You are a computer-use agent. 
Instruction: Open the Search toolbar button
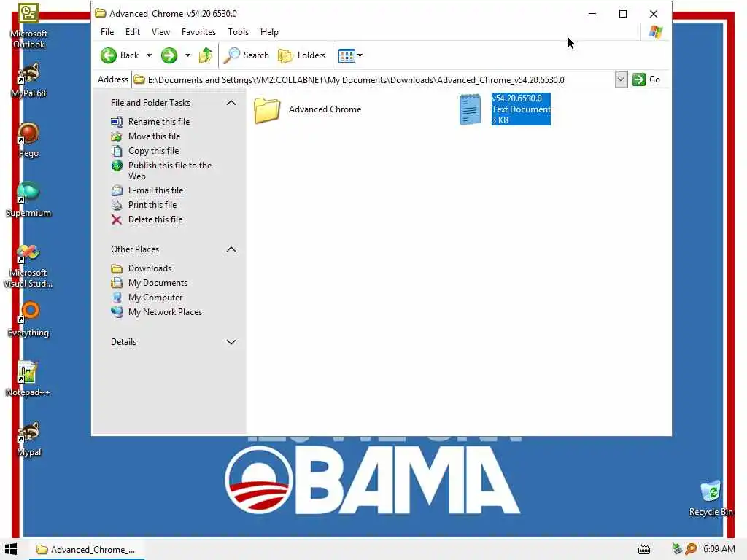pos(247,55)
